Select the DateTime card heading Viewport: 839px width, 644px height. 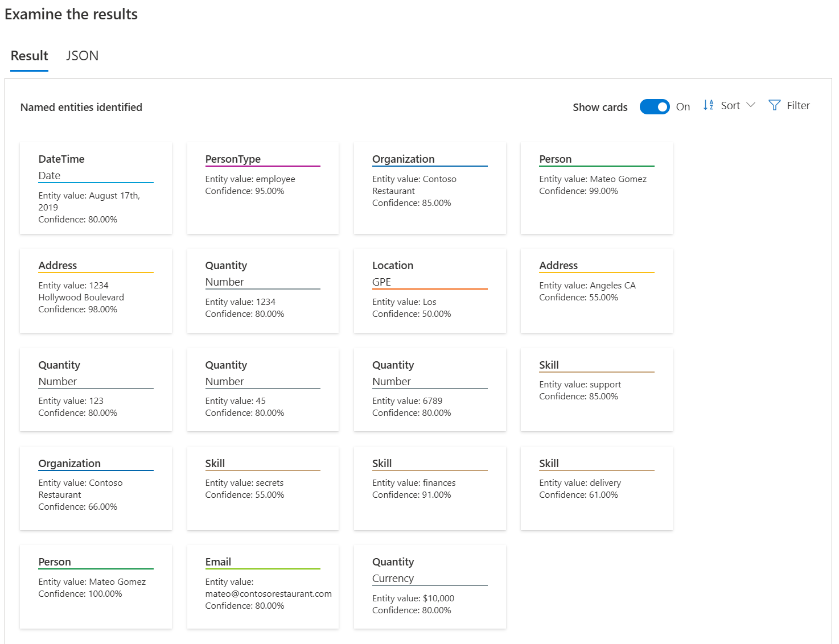(x=61, y=159)
